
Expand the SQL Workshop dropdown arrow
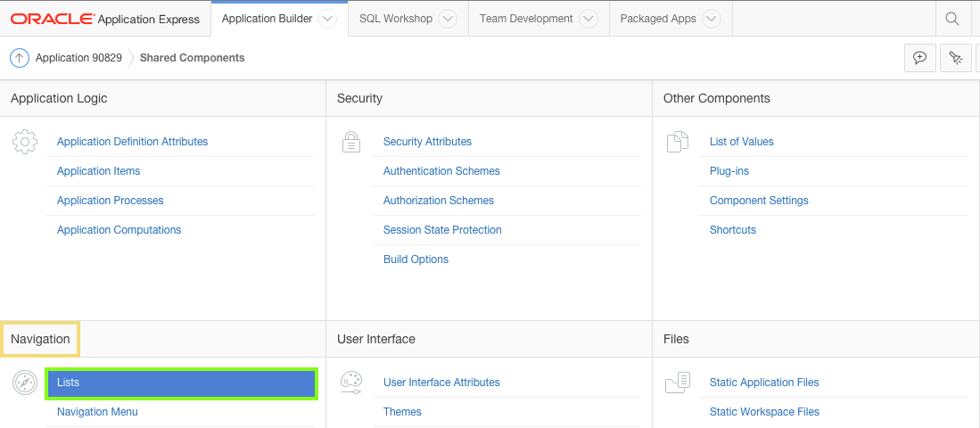click(448, 19)
